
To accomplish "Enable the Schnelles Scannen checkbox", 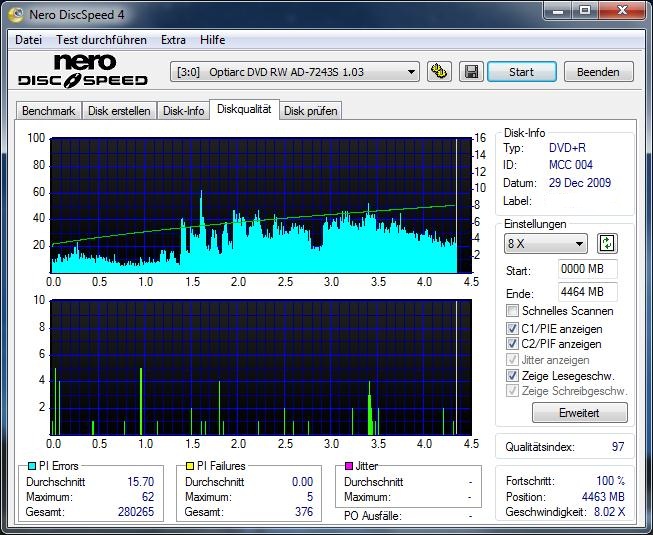I will point(513,312).
